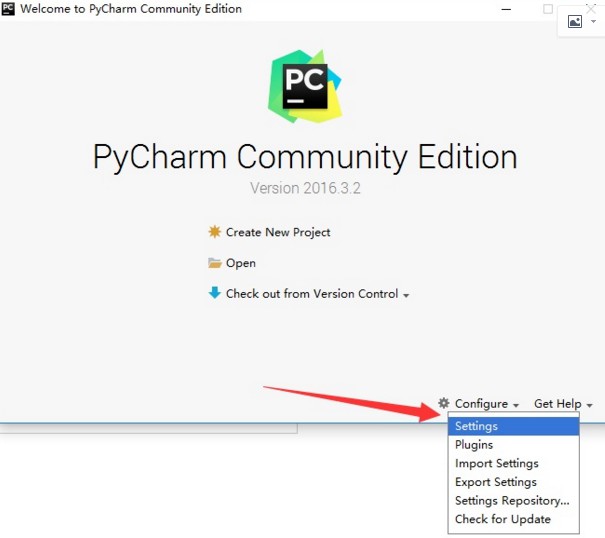Viewport: 605px width, 538px height.
Task: Expand the Version Control dropdown arrow
Action: click(x=406, y=296)
